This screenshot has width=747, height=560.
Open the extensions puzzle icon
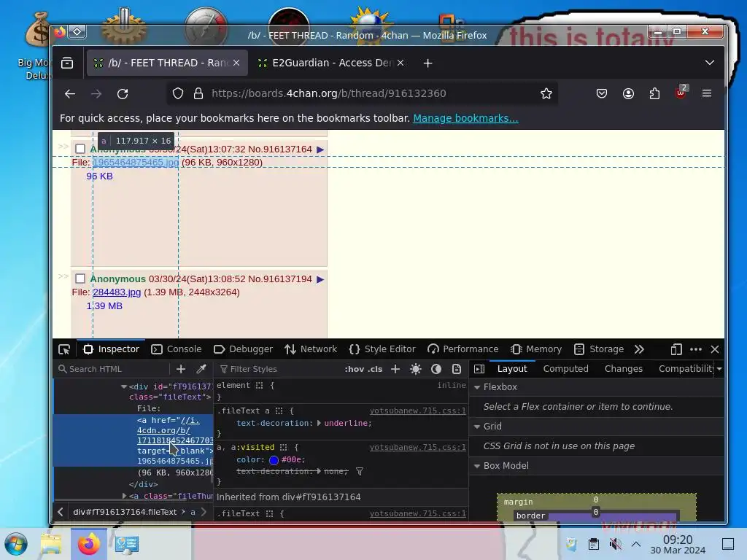click(654, 94)
